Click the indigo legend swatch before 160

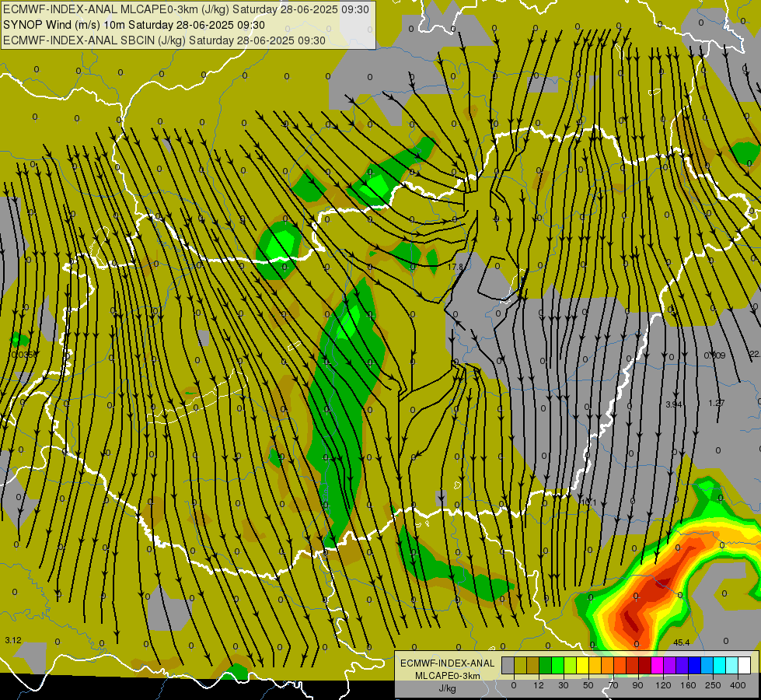(x=682, y=666)
